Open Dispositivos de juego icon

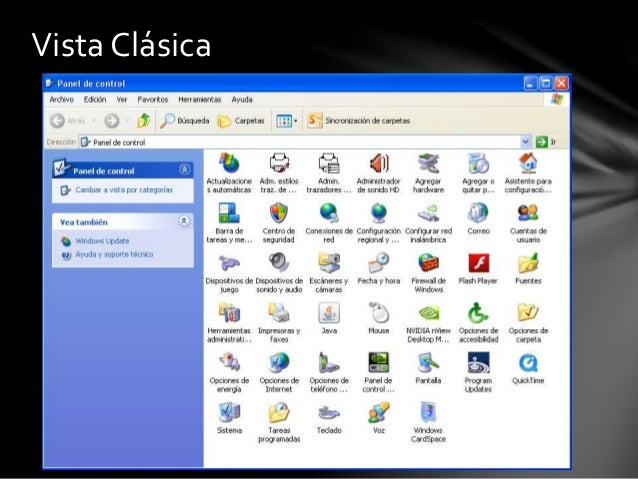coord(229,263)
